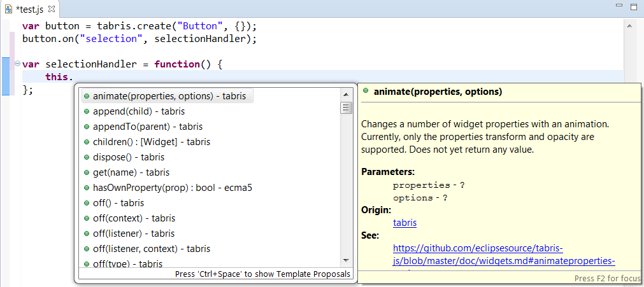This screenshot has height=287, width=644.
Task: Click the proposal list scrollbar thumb
Action: 347,108
